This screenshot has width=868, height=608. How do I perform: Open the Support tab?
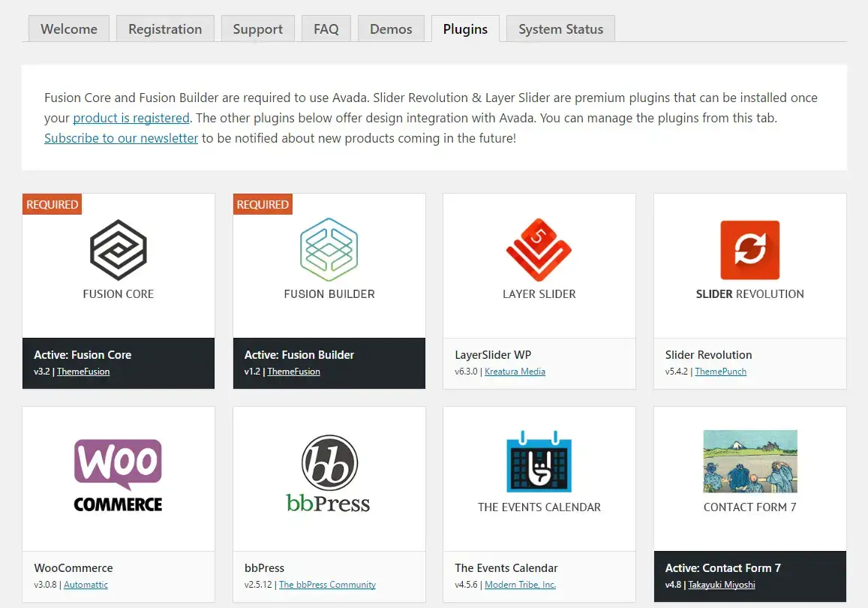coord(257,29)
